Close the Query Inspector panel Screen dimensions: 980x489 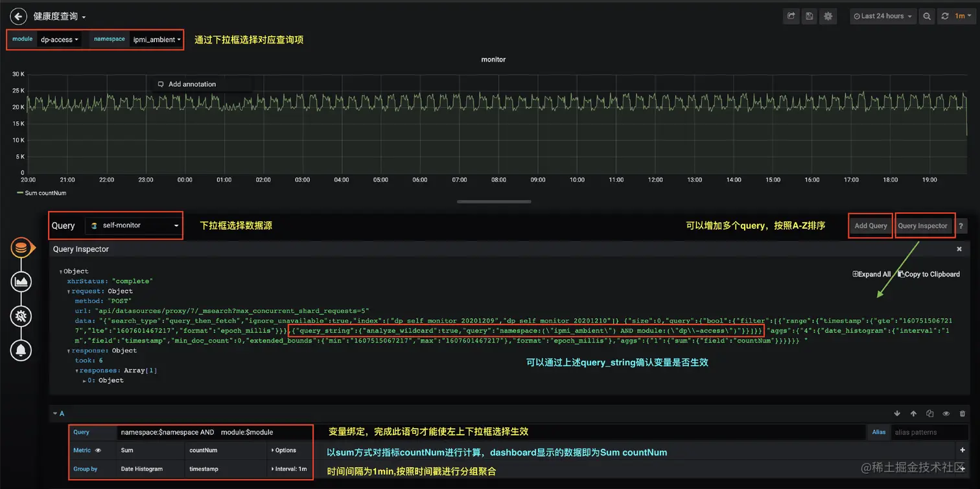coord(959,249)
